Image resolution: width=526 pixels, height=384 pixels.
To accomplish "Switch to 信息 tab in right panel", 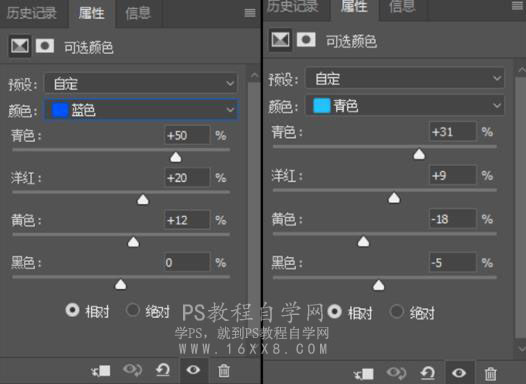I will (402, 7).
